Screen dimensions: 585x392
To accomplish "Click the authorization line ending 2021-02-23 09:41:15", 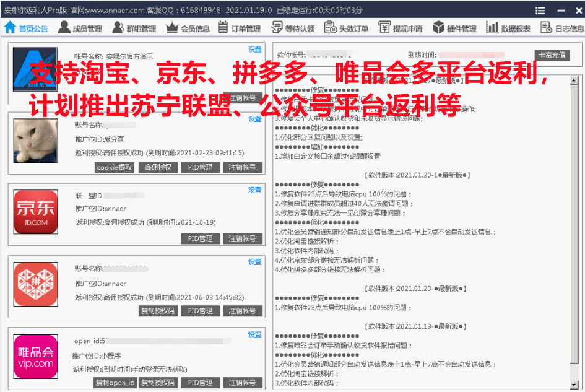I will point(160,153).
